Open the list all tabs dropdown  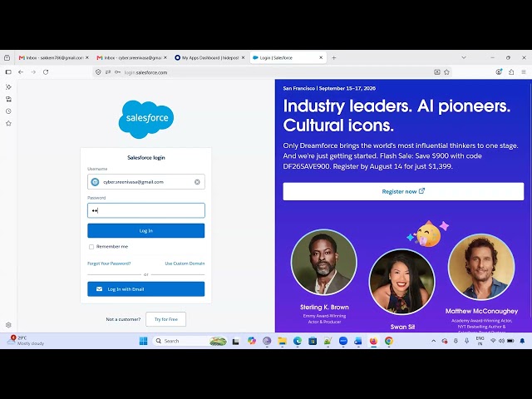(464, 57)
